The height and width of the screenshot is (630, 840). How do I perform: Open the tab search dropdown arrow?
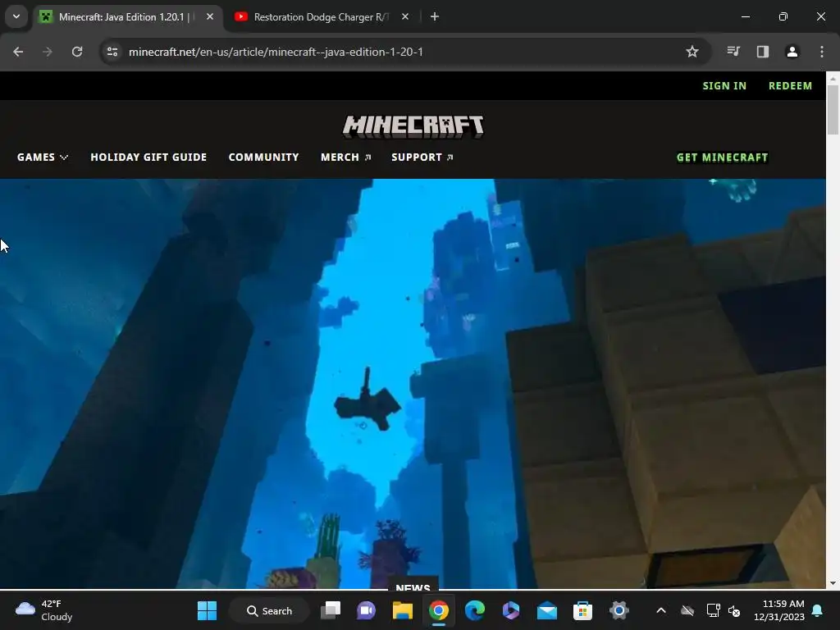[x=16, y=16]
